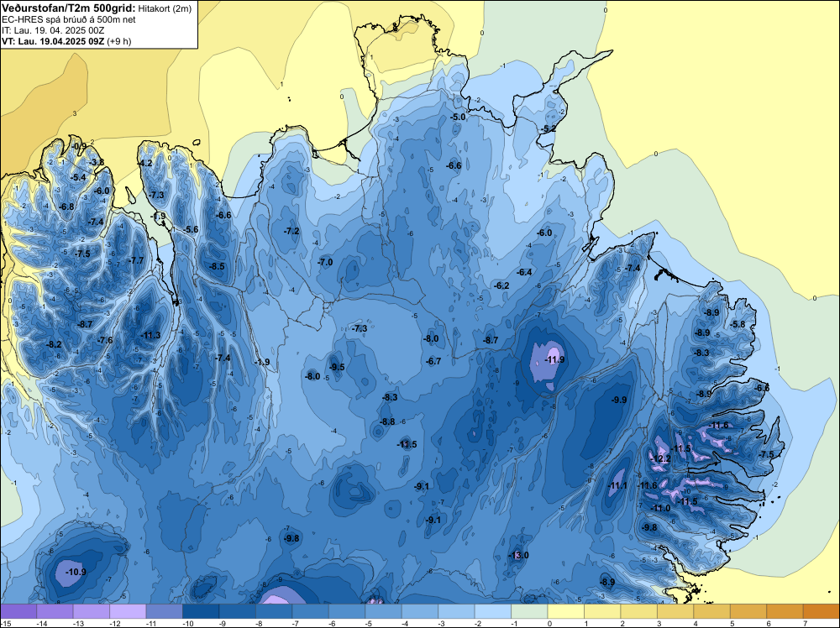The height and width of the screenshot is (628, 840).
Task: Click the -5.2 temperature label
Action: pyautogui.click(x=549, y=129)
